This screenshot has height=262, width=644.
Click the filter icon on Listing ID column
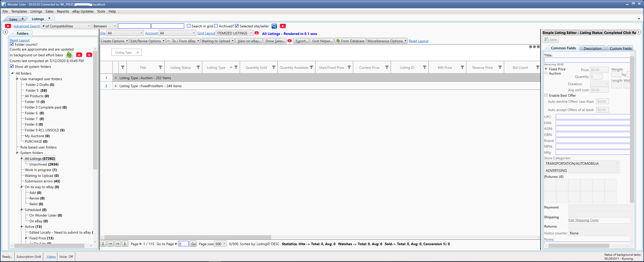click(x=425, y=67)
